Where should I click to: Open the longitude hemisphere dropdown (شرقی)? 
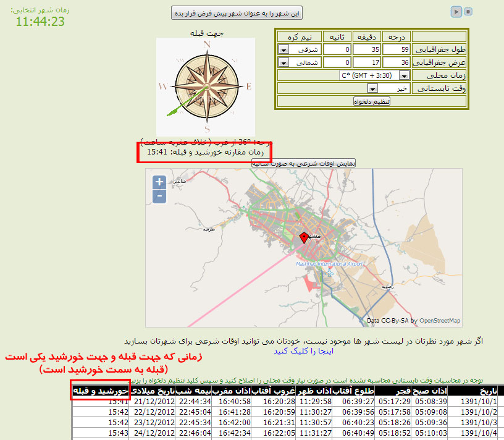283,49
